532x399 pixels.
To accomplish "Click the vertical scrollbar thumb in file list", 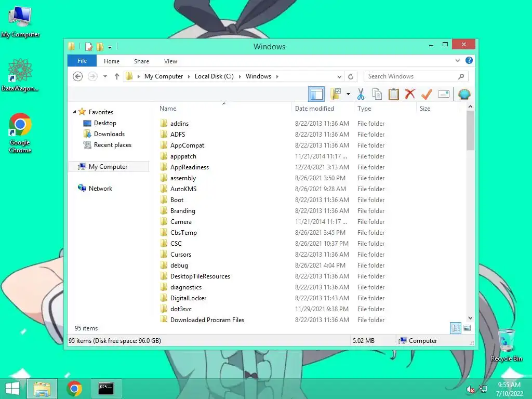I will pos(470,130).
